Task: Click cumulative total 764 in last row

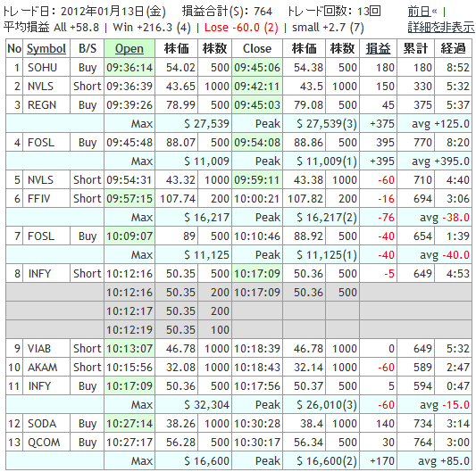Action: point(415,443)
